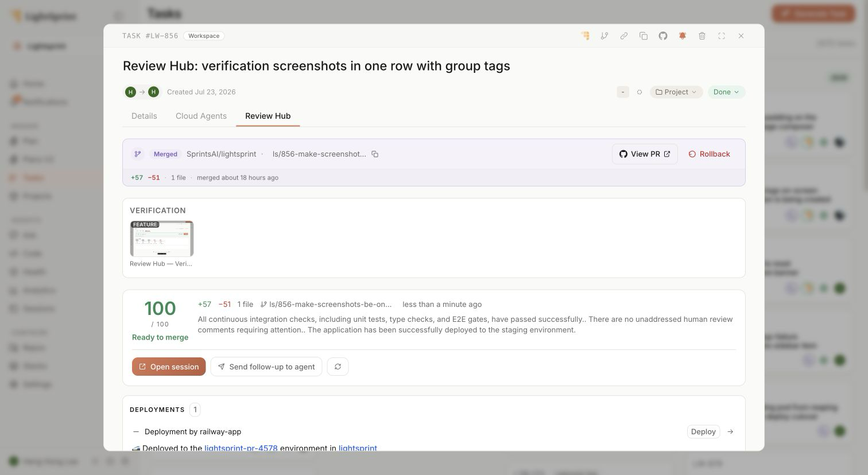The width and height of the screenshot is (868, 475).
Task: Switch to the Cloud Agents tab
Action: tap(201, 116)
